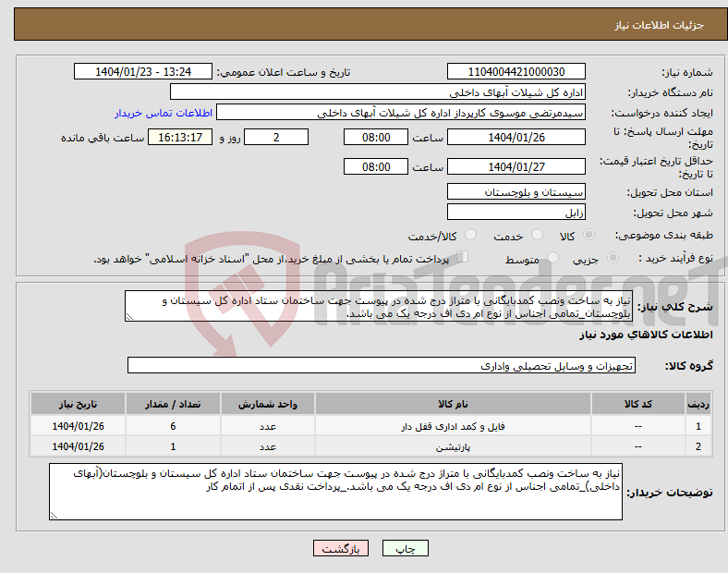This screenshot has height=573, width=728.
Task: Toggle the اسناد خزانه اسلامی payment checkbox
Action: (x=463, y=257)
